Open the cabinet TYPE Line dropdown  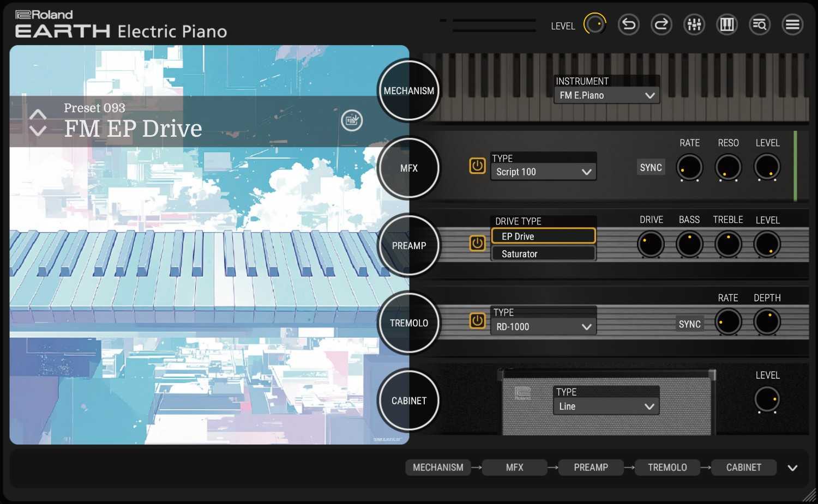[606, 406]
